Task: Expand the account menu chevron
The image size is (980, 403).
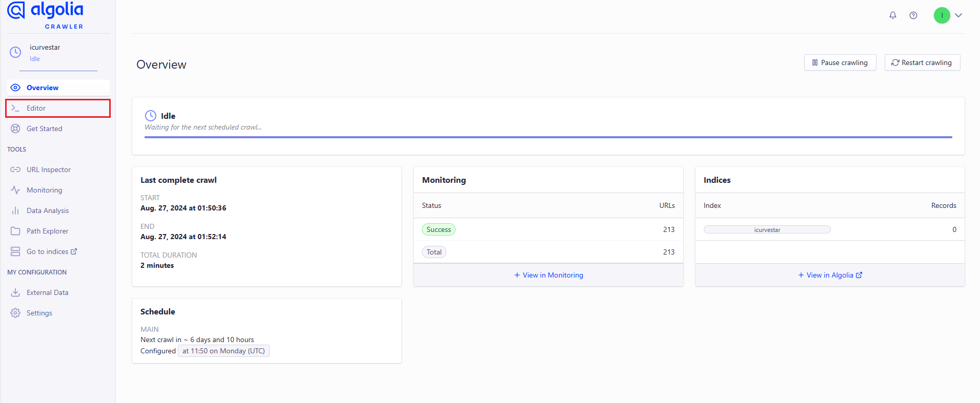Action: click(958, 15)
